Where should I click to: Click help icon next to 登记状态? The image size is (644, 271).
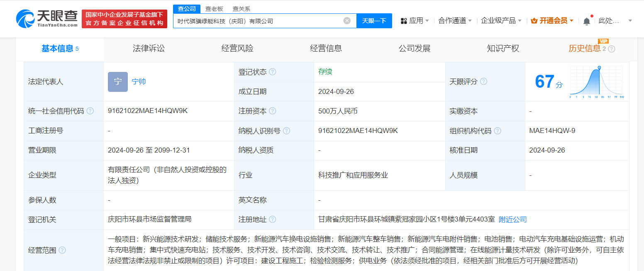[272, 72]
